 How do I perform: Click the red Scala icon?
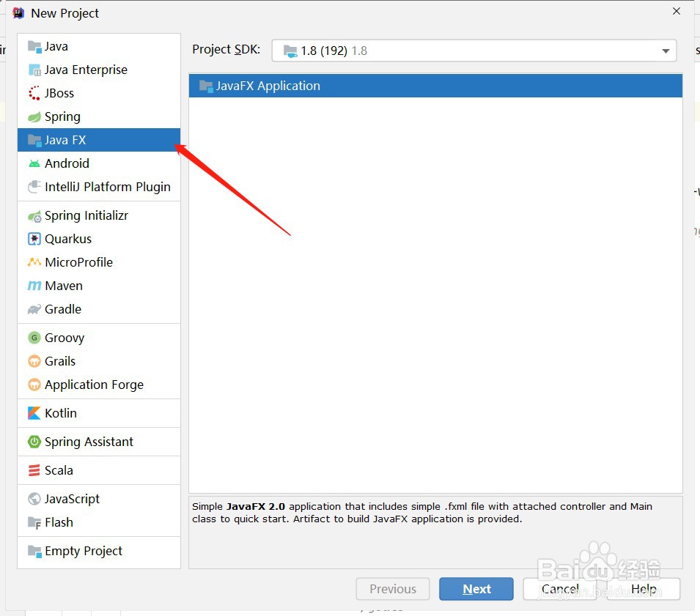34,470
